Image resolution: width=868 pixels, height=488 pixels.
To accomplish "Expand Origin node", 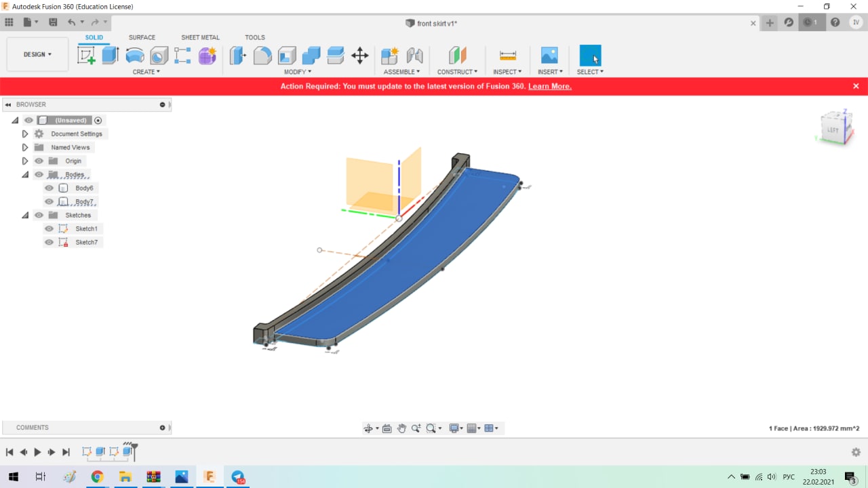I will [25, 161].
